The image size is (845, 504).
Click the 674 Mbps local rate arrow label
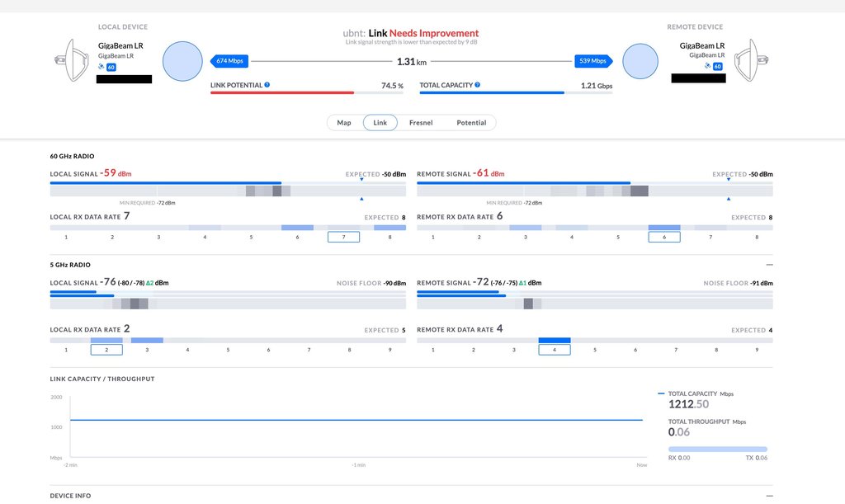point(230,61)
